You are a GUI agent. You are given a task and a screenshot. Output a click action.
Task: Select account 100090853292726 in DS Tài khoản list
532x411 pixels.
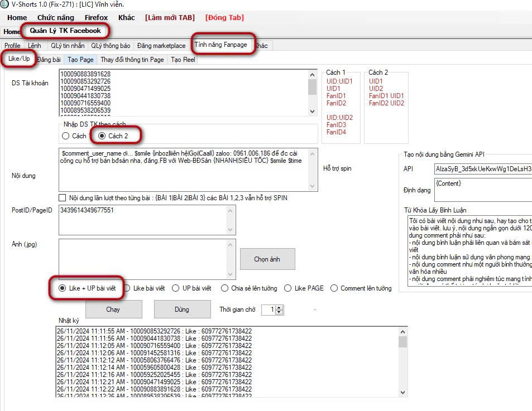pos(85,81)
